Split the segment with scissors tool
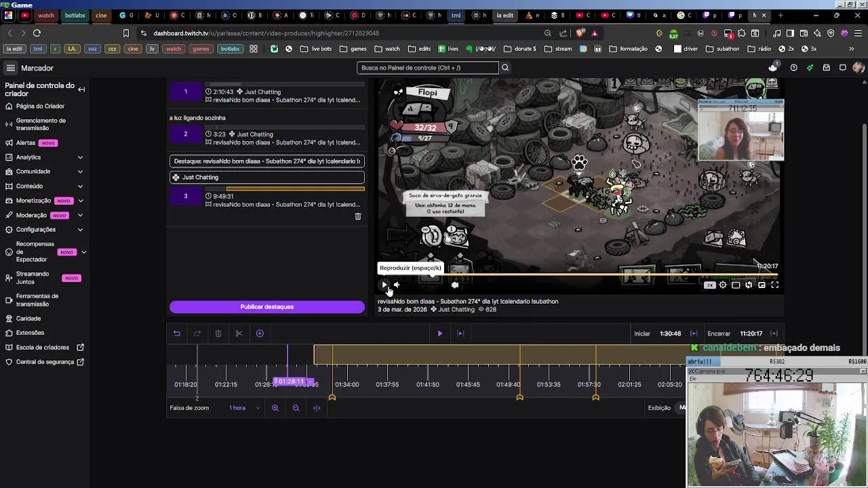Image resolution: width=868 pixels, height=488 pixels. click(x=239, y=333)
